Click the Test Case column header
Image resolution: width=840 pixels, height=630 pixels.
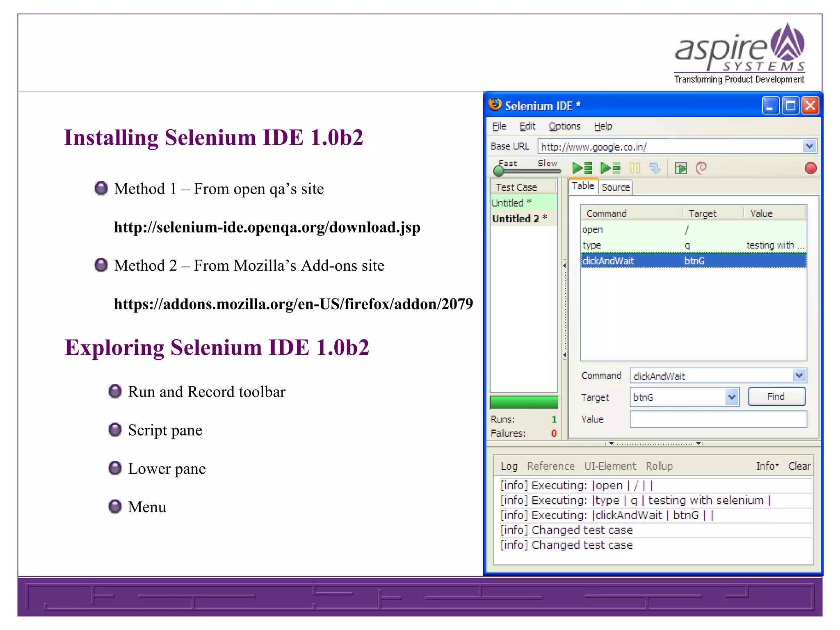click(524, 187)
